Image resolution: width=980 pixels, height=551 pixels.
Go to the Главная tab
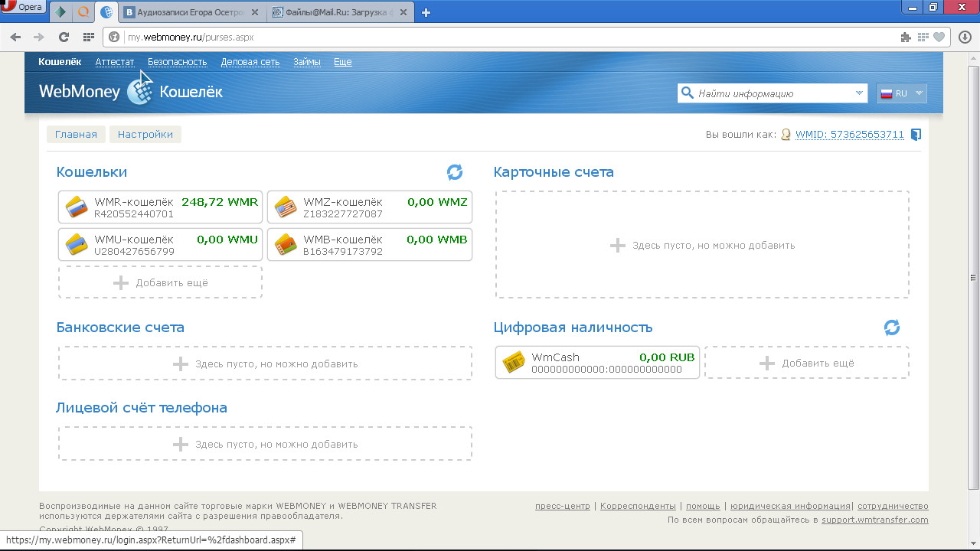[x=76, y=135]
